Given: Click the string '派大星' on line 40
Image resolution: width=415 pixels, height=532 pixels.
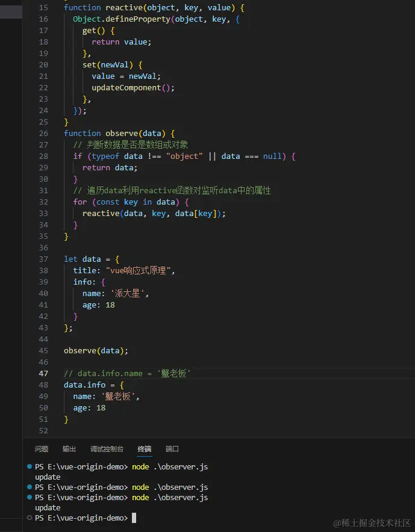Looking at the screenshot, I should coord(127,294).
